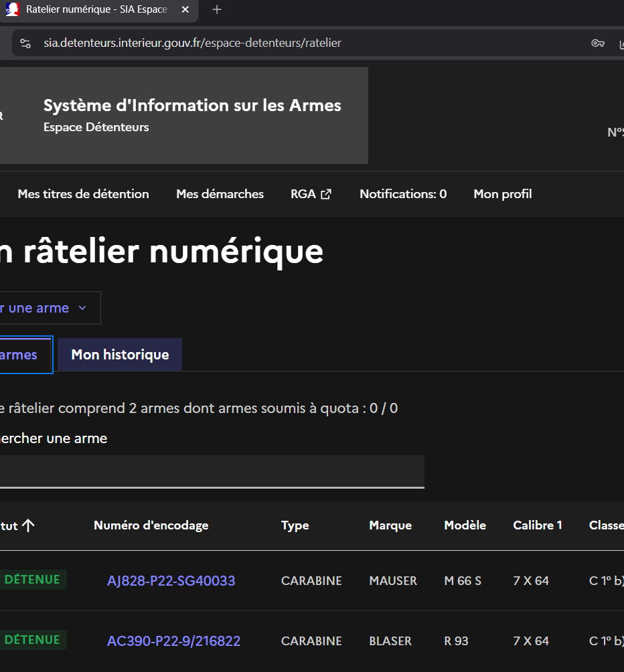The height and width of the screenshot is (672, 624).
Task: Click the star bookmark icon in address bar
Action: (x=619, y=44)
